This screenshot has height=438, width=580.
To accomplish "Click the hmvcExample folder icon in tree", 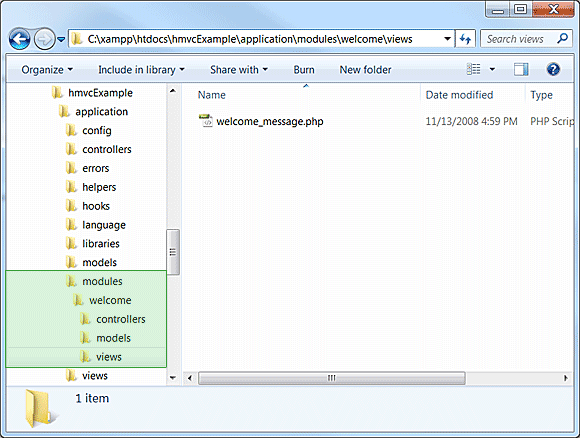I will 57,92.
